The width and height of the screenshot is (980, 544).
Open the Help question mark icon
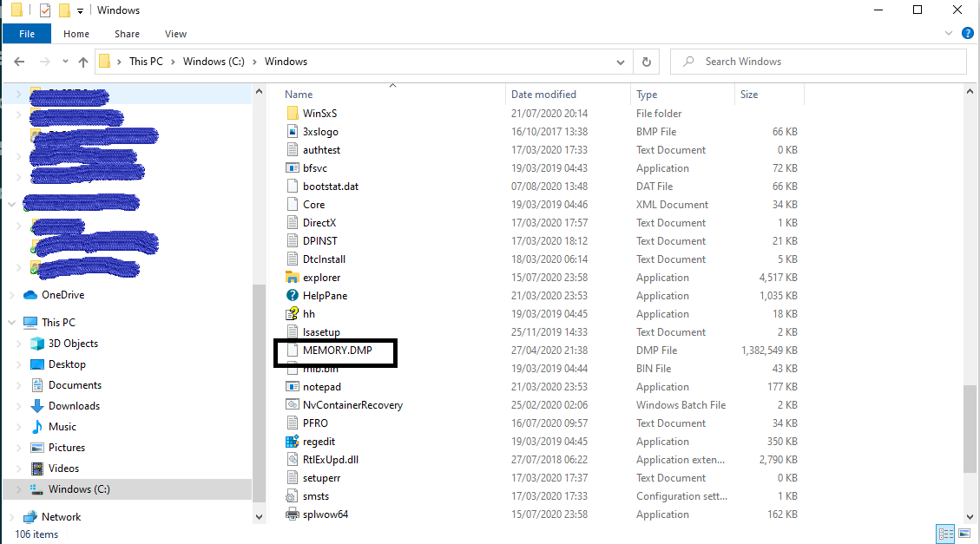(x=968, y=34)
